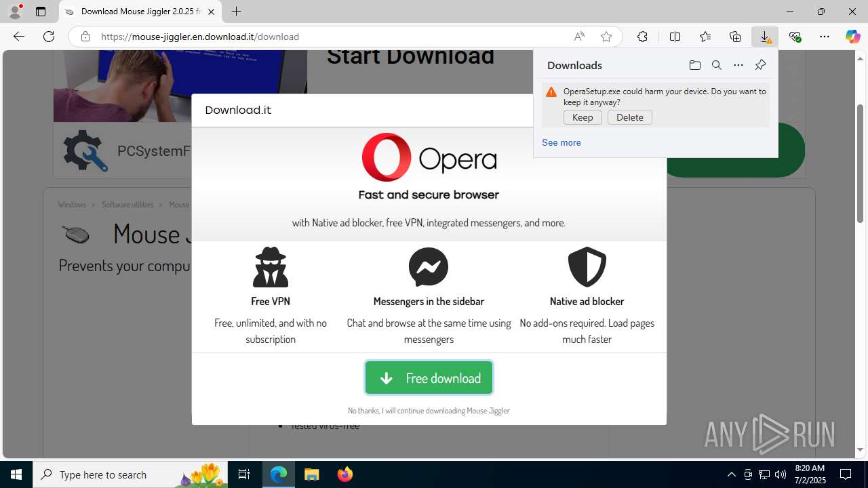
Task: Click the Edge profile icon
Action: point(15,12)
